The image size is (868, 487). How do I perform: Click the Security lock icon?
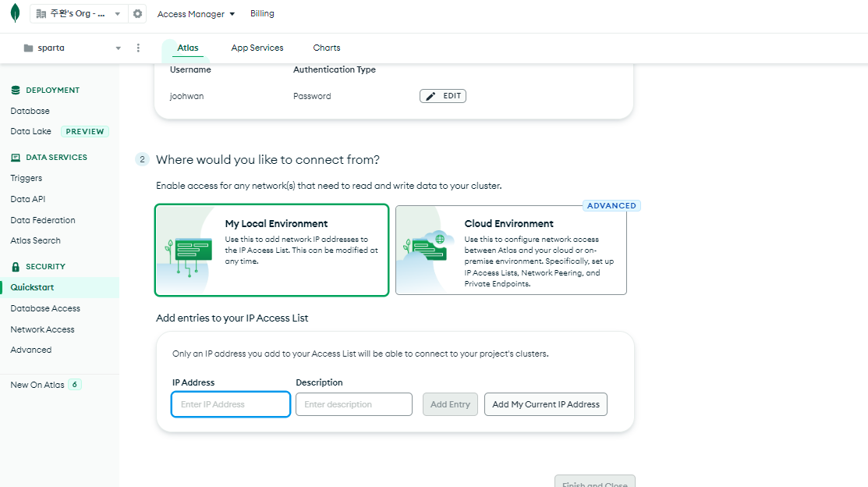pos(16,266)
